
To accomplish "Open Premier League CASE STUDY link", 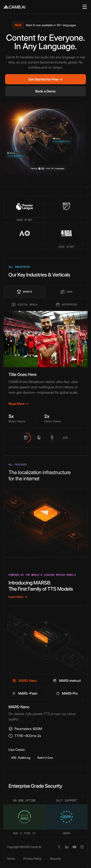I will pyautogui.click(x=25, y=220).
